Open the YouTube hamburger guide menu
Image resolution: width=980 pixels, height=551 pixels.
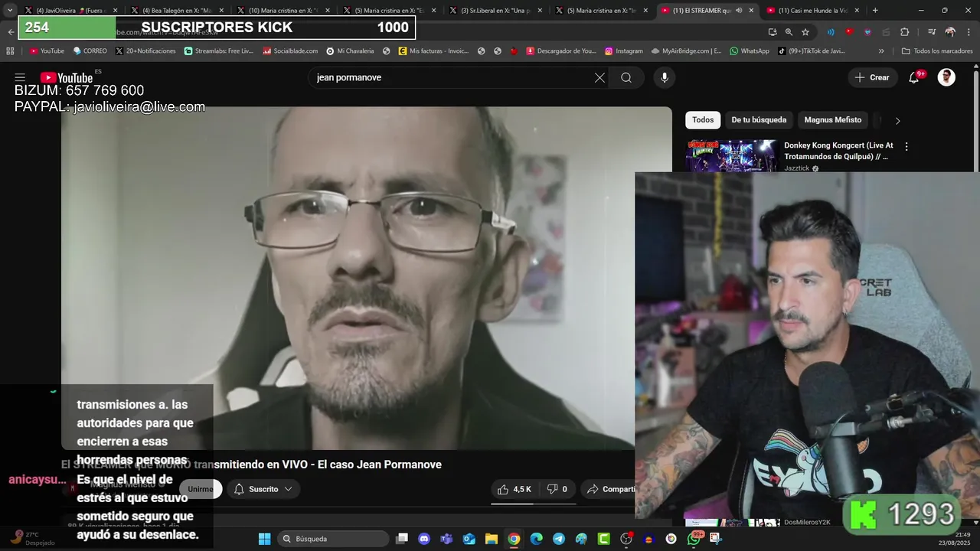(x=20, y=77)
